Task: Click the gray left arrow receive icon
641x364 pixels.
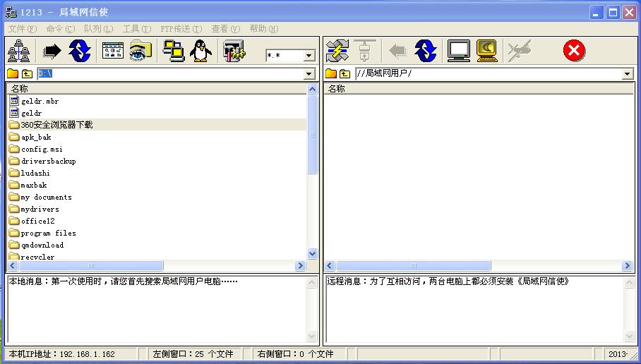Action: (x=397, y=51)
